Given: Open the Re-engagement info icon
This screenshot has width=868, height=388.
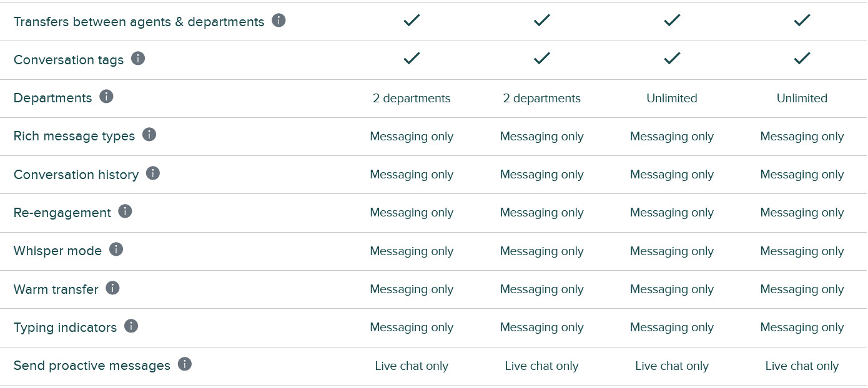Looking at the screenshot, I should click(x=125, y=211).
